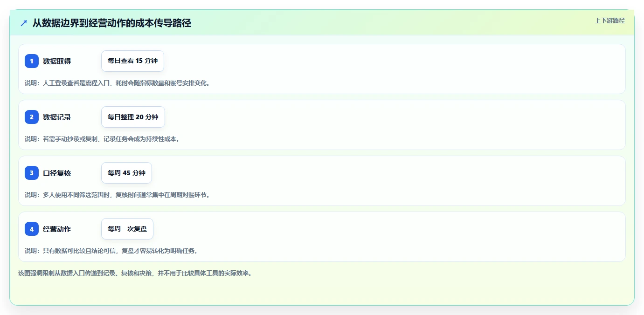Click the 每周 45 分钟 chip
644x315 pixels.
[126, 173]
